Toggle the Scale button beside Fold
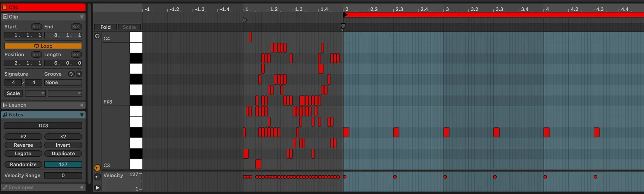The width and height of the screenshot is (644, 194). [x=129, y=27]
